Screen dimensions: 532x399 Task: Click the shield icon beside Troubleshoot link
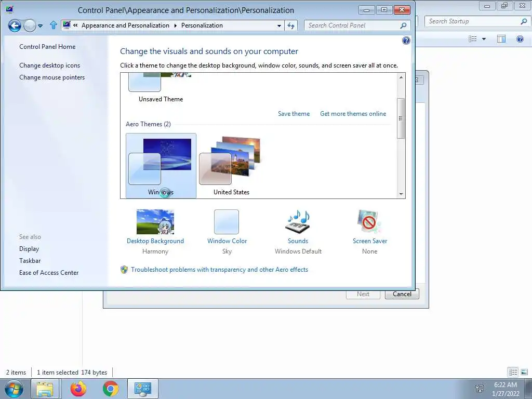[x=124, y=270]
